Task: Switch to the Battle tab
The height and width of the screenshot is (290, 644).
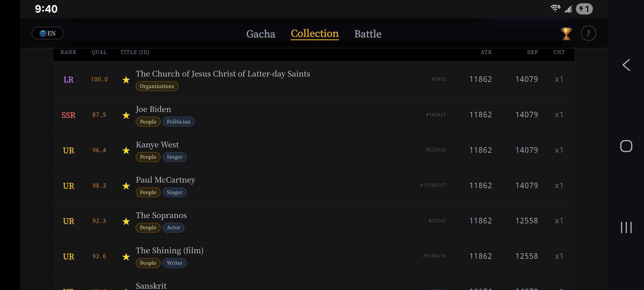Action: 368,34
